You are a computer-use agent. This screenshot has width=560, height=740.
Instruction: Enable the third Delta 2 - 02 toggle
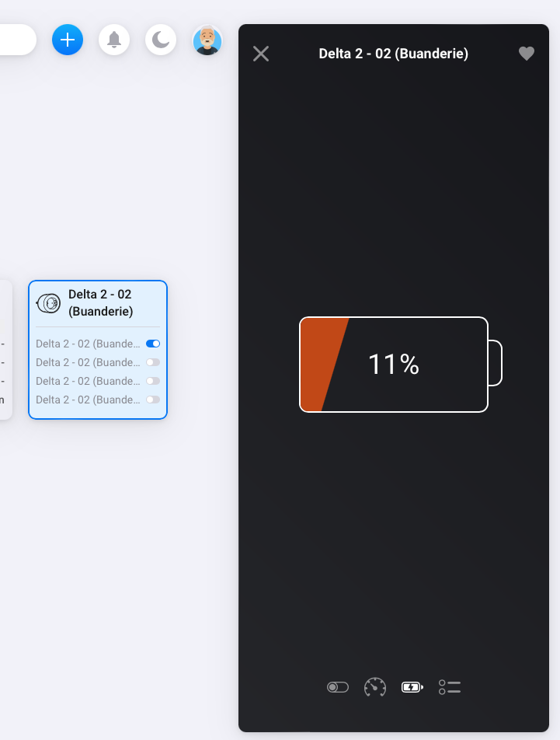coord(153,381)
